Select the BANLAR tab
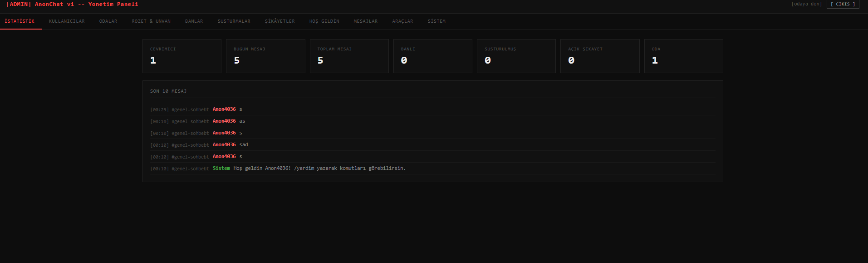868x263 pixels. (194, 21)
